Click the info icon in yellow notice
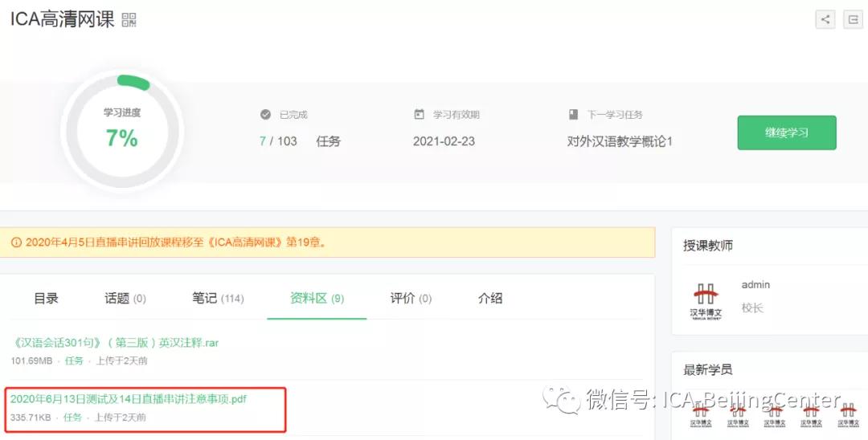Image resolution: width=868 pixels, height=440 pixels. (16, 242)
